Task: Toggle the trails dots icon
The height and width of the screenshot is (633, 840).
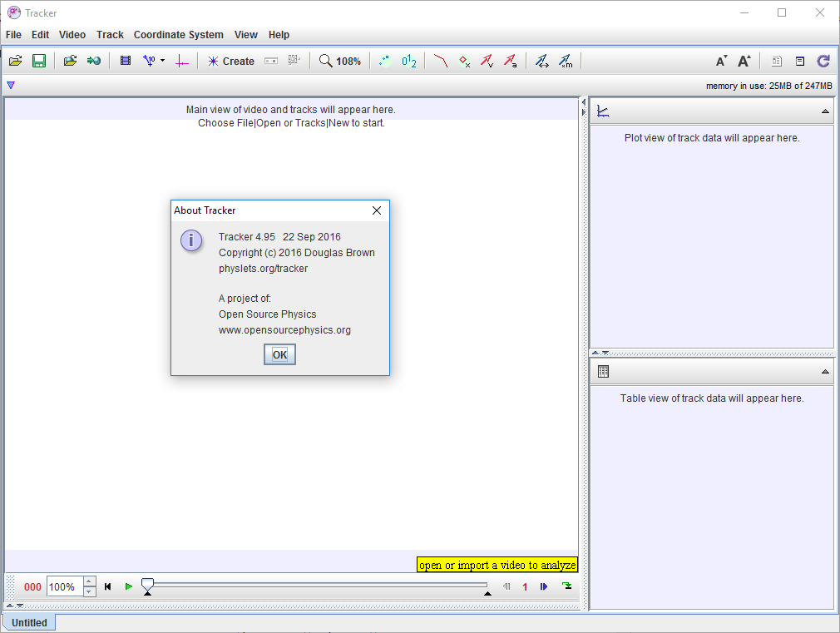Action: [x=385, y=61]
